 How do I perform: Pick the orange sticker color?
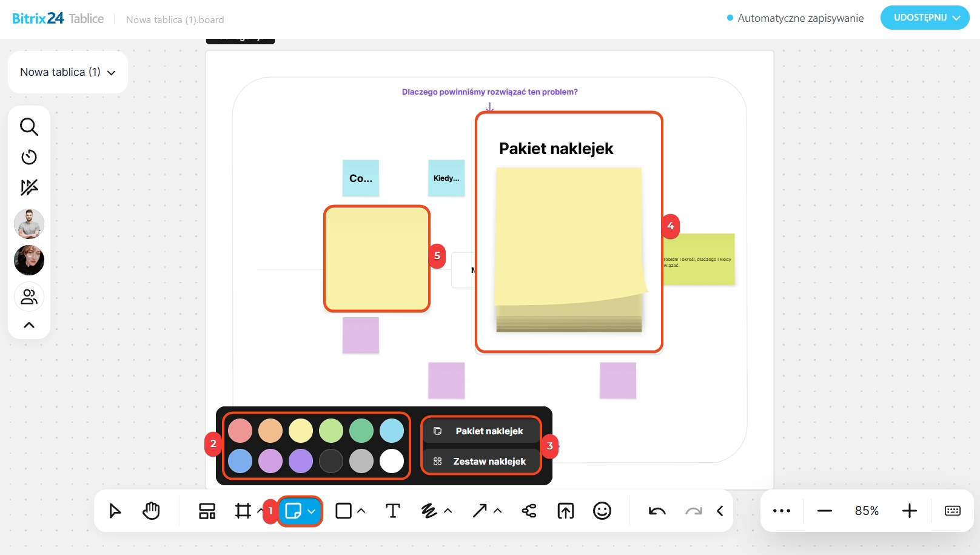pos(270,431)
